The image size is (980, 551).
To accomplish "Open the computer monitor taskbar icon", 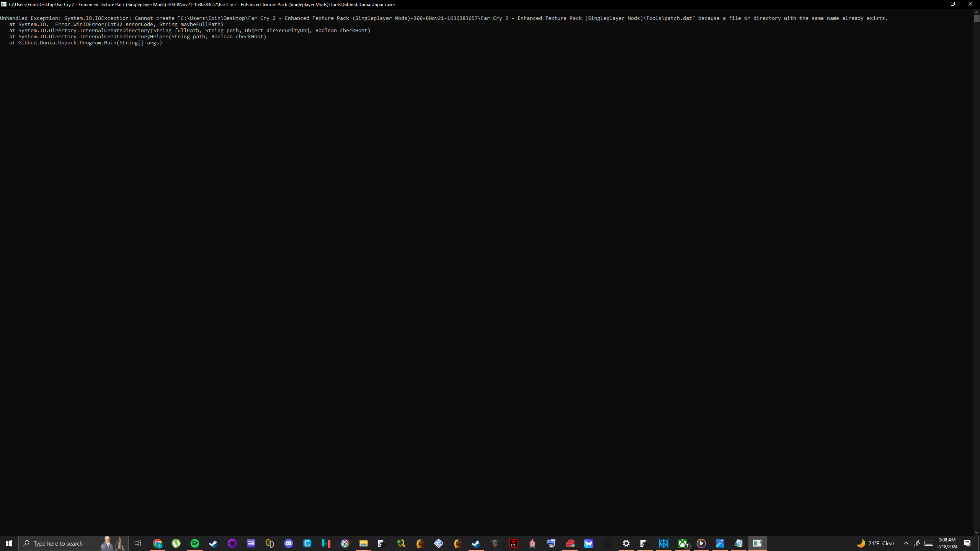I will click(x=551, y=543).
